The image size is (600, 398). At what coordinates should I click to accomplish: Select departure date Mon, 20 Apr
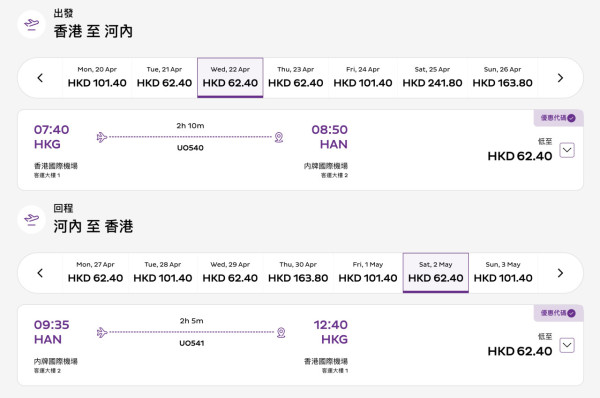[x=97, y=78]
